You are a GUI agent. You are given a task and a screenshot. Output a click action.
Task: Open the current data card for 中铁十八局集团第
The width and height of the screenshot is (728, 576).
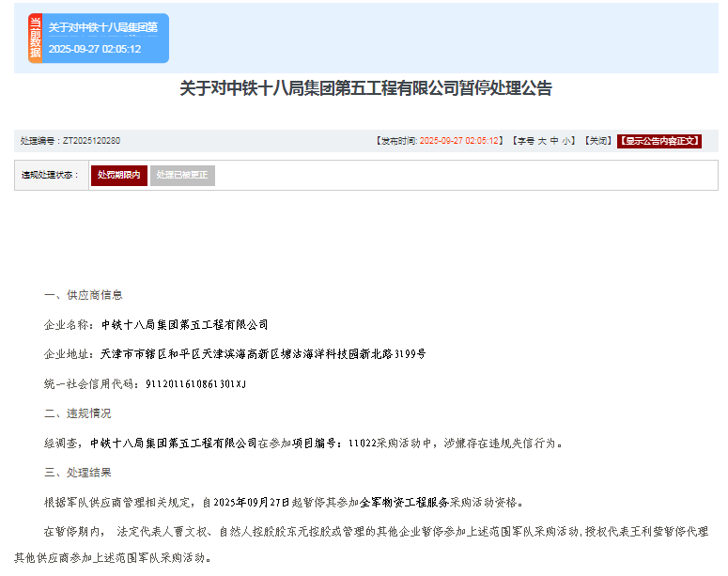pyautogui.click(x=103, y=28)
